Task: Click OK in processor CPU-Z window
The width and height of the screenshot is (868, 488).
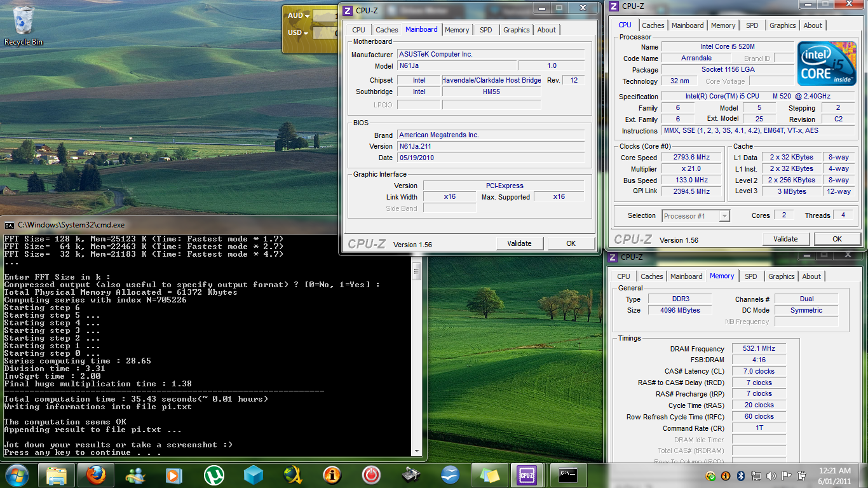Action: coord(837,239)
